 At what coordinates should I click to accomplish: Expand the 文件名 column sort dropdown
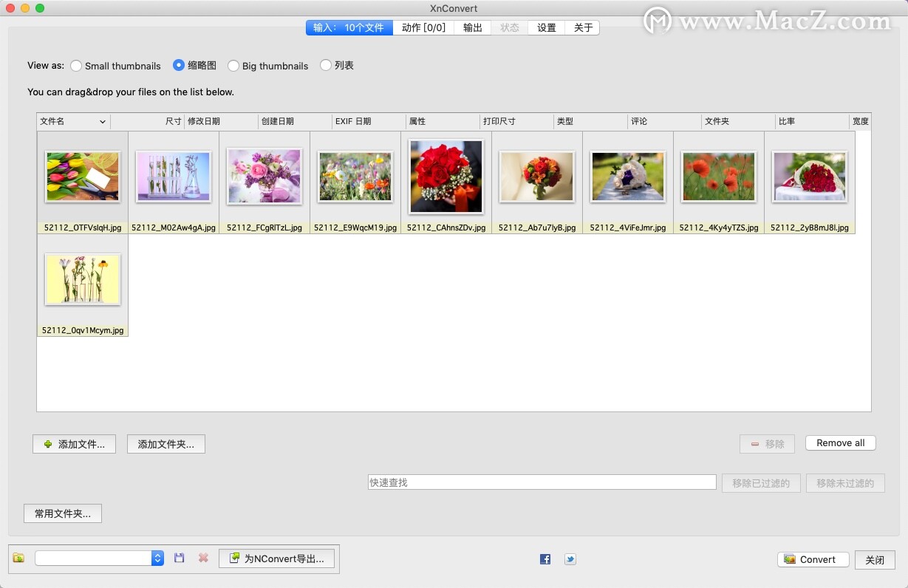[103, 121]
